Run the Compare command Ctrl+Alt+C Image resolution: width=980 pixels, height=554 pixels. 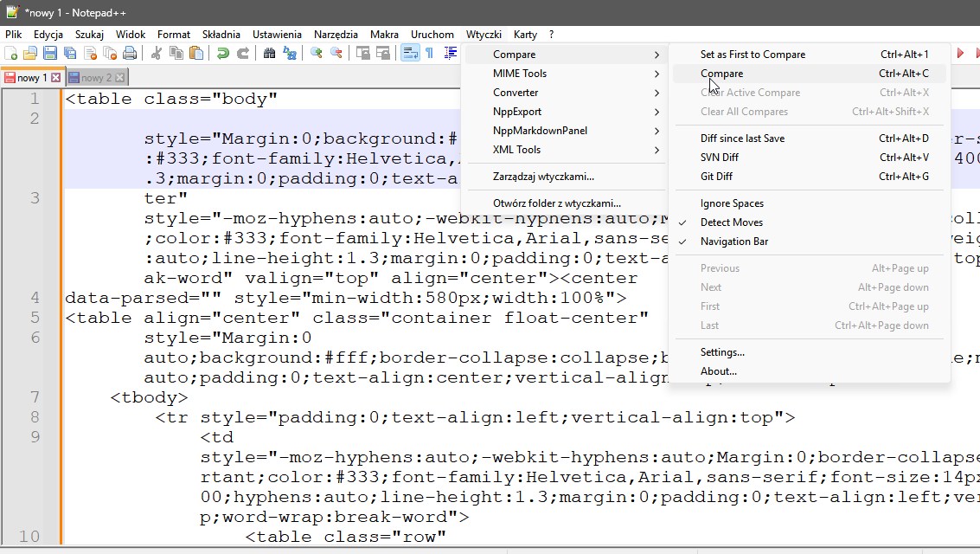tap(810, 74)
